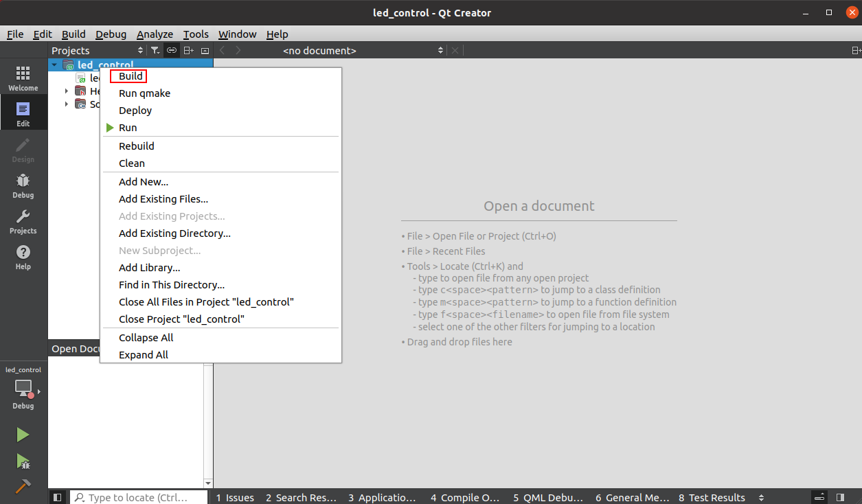Open the Analyze menu
862x504 pixels.
click(x=155, y=34)
